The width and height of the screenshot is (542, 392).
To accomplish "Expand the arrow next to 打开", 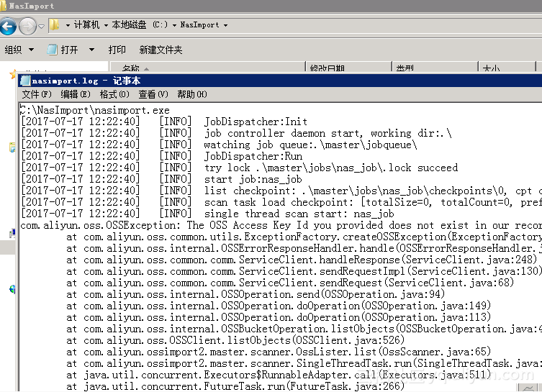I will [91, 50].
